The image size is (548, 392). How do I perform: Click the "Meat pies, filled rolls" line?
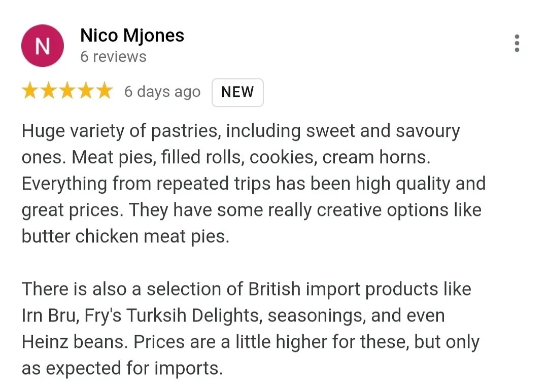click(226, 158)
